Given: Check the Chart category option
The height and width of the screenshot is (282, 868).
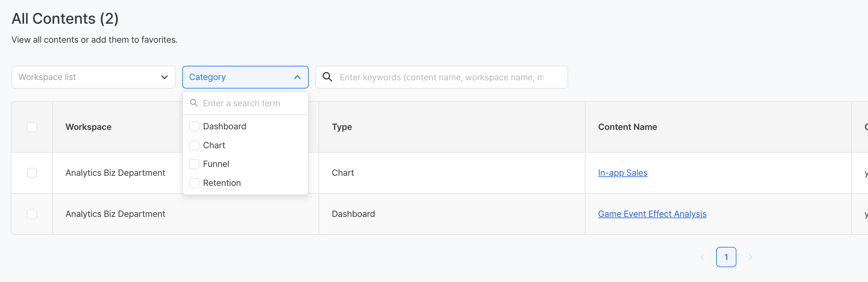Looking at the screenshot, I should (194, 145).
